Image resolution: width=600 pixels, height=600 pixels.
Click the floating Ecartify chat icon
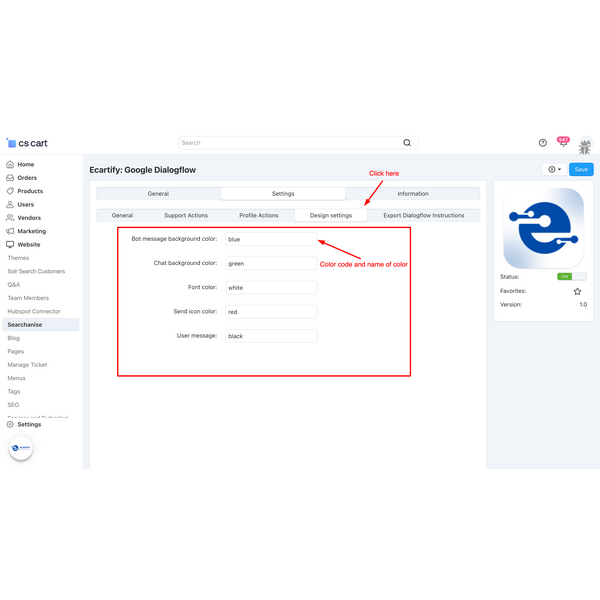pos(21,449)
